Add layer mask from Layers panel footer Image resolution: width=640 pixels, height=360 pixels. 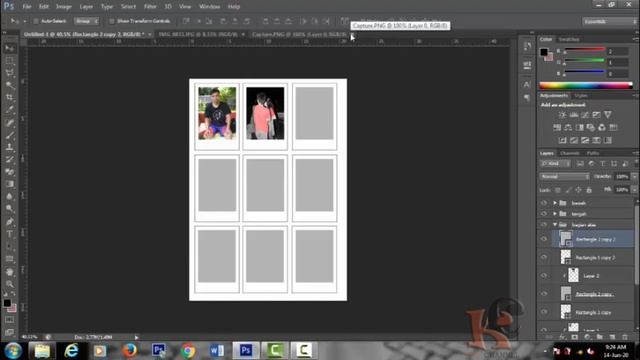[575, 337]
